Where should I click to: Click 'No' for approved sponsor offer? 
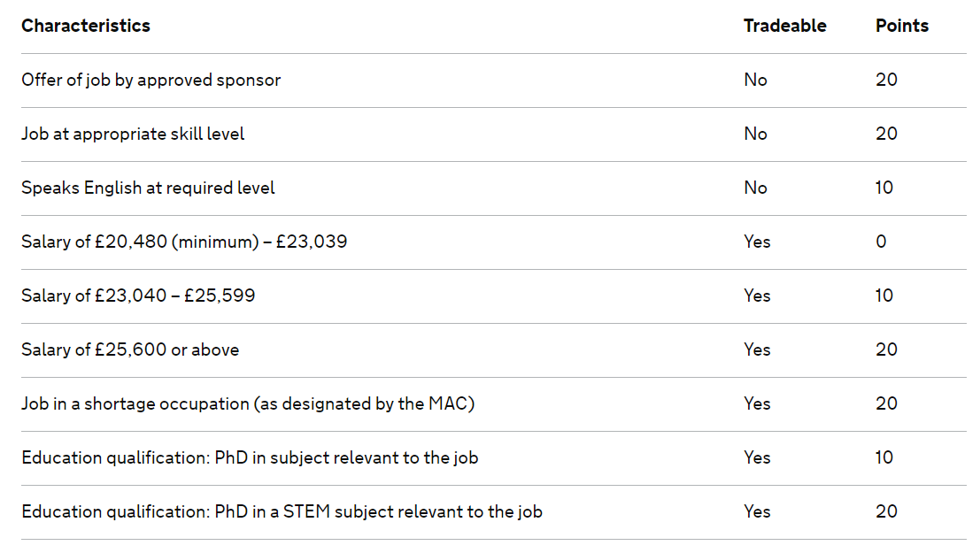click(755, 80)
